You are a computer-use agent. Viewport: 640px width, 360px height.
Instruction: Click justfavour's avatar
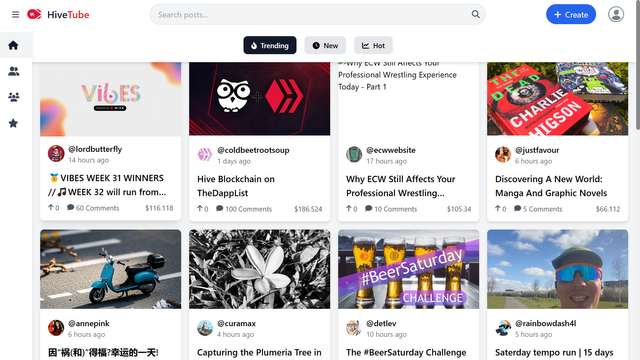pyautogui.click(x=503, y=155)
